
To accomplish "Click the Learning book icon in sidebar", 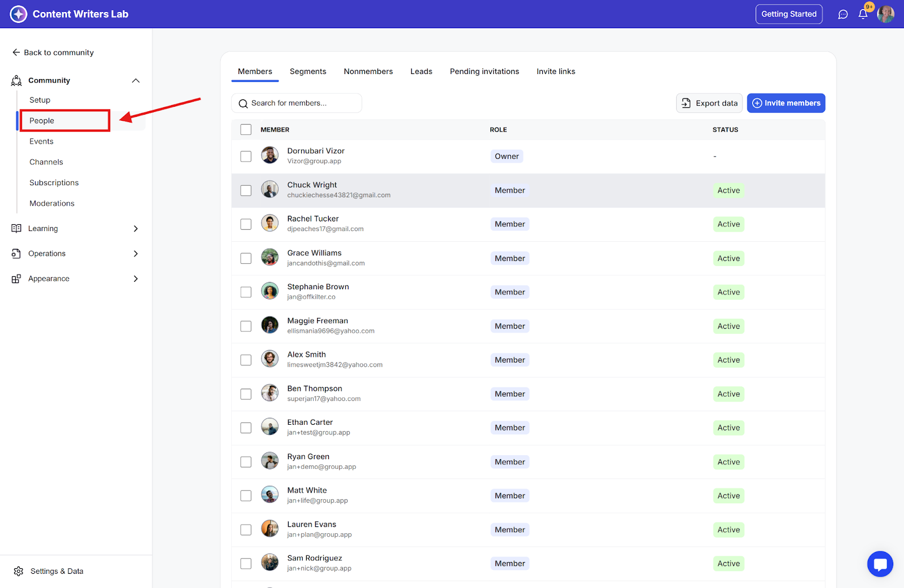I will click(16, 229).
